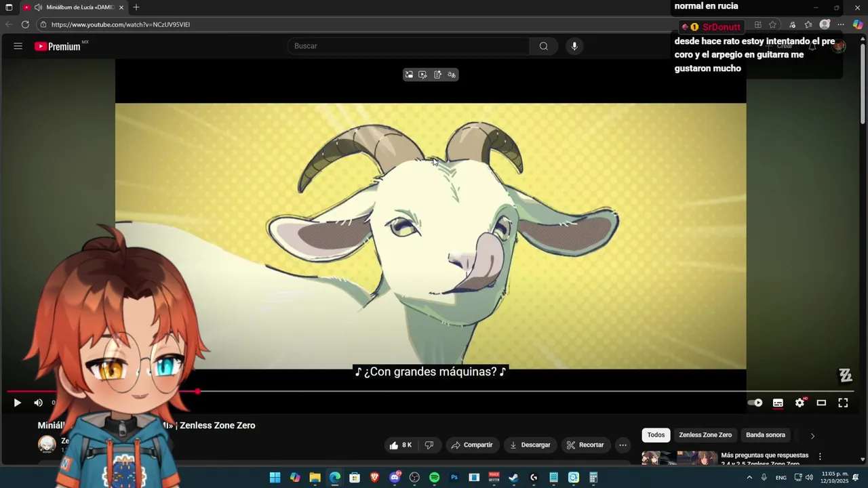Open a new browser tab
The width and height of the screenshot is (868, 488).
point(136,7)
